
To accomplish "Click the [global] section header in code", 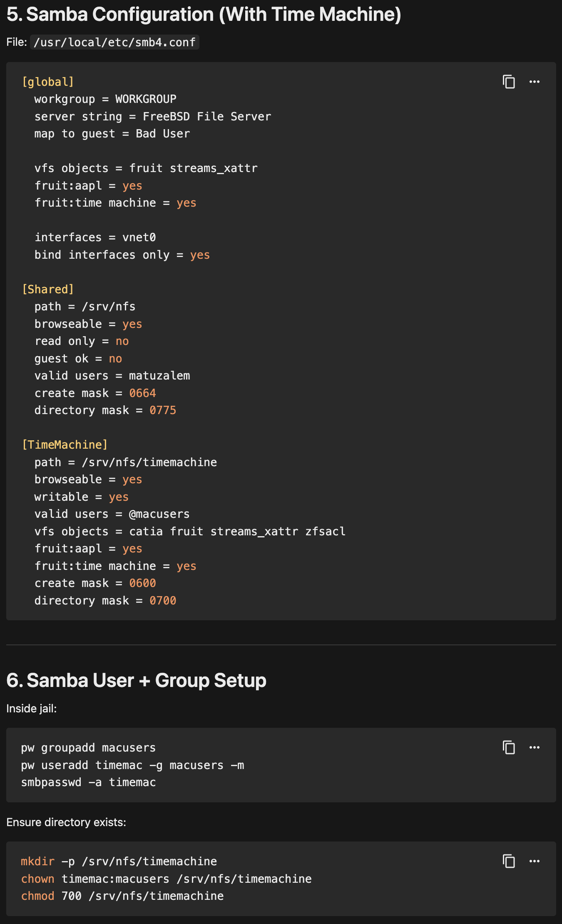I will [x=48, y=82].
